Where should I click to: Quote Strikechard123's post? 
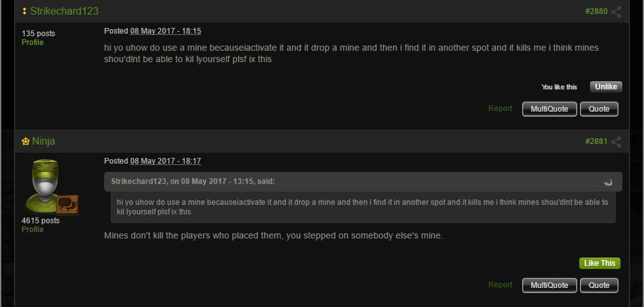[599, 109]
